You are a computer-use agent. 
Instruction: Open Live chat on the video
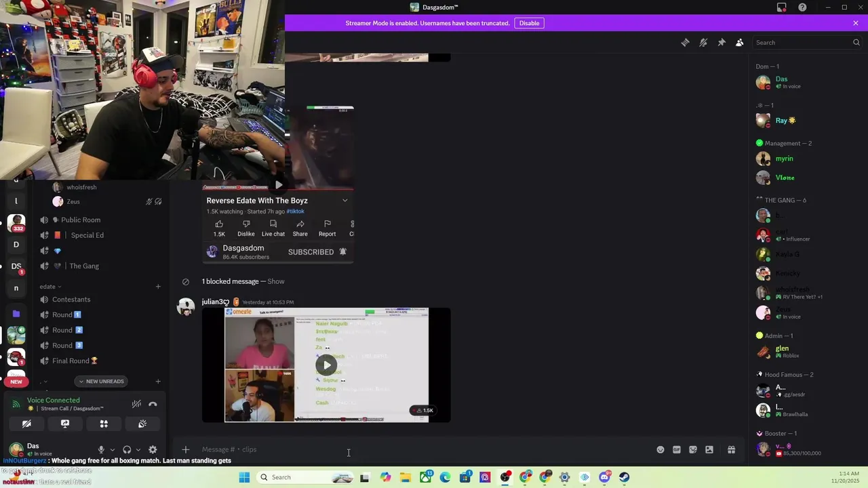273,228
